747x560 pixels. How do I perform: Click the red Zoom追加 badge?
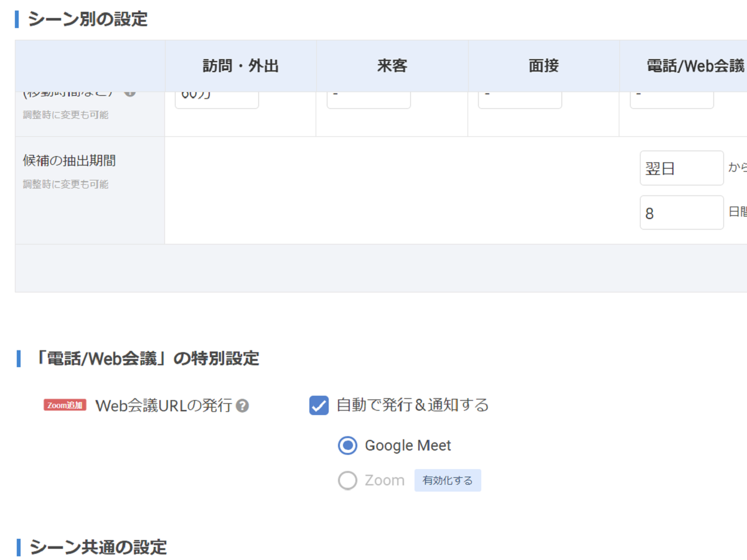pos(65,405)
